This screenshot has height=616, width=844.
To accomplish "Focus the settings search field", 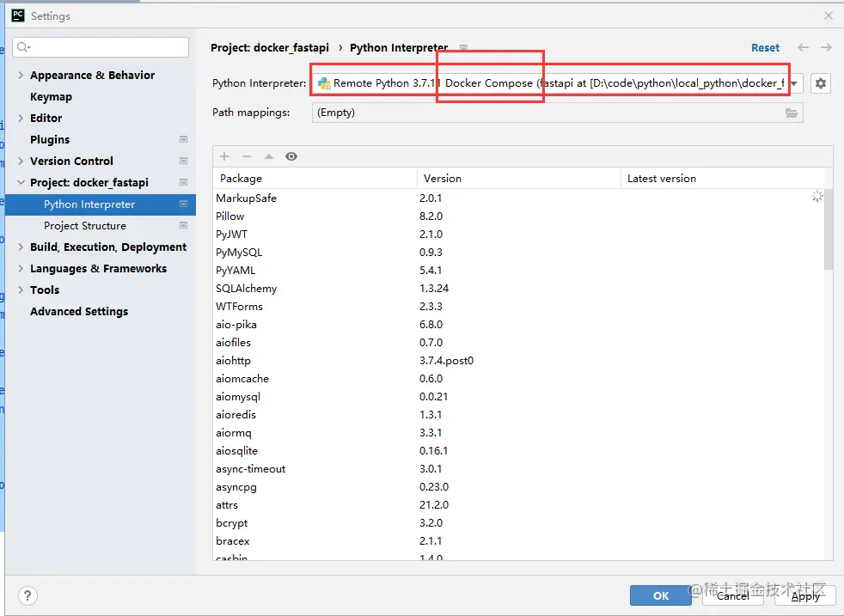I will pos(101,47).
